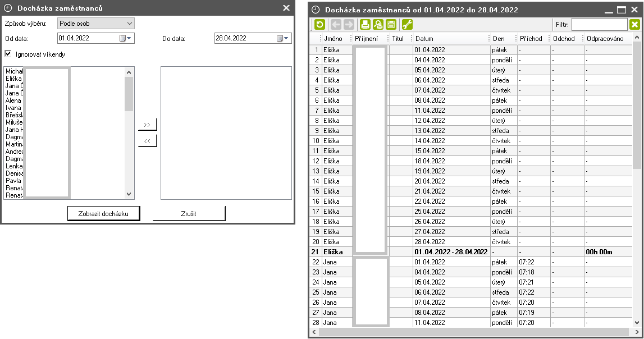Expand Do data date picker arrow

coord(286,38)
